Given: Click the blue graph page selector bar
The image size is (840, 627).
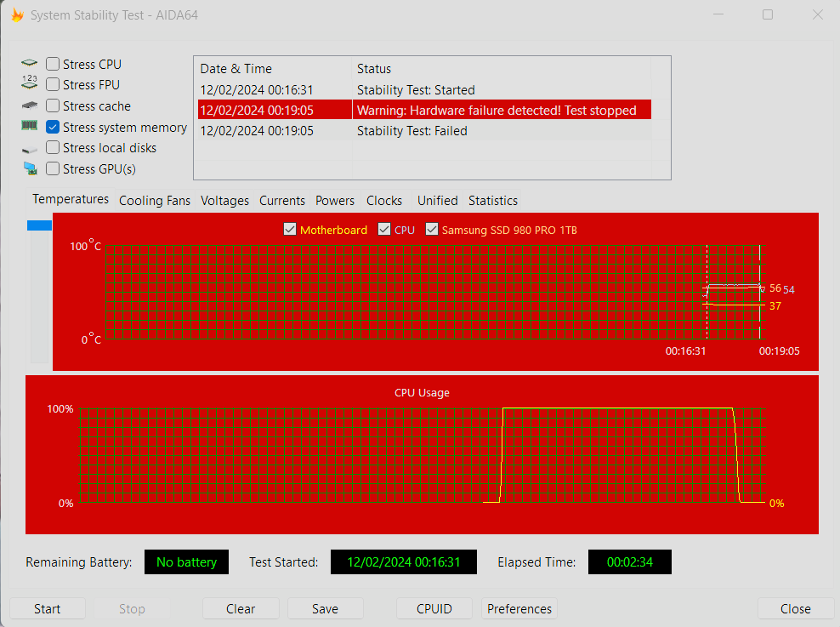Looking at the screenshot, I should (x=40, y=225).
